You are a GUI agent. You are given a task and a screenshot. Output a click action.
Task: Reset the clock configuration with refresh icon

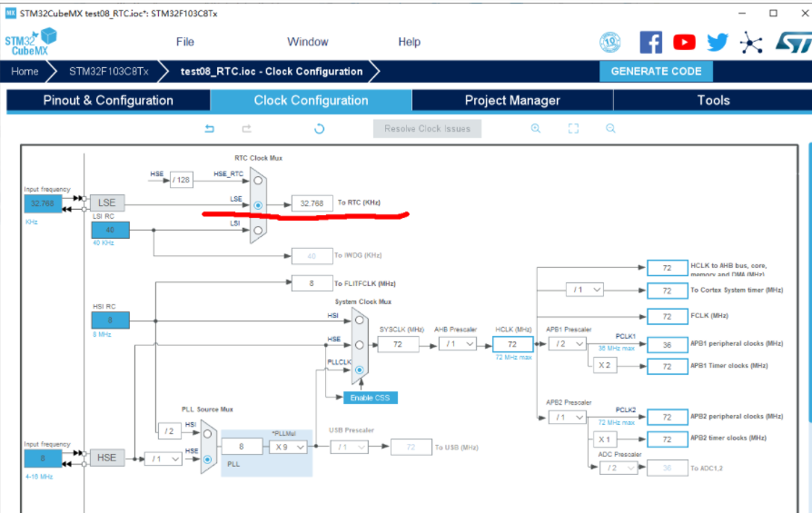[320, 128]
